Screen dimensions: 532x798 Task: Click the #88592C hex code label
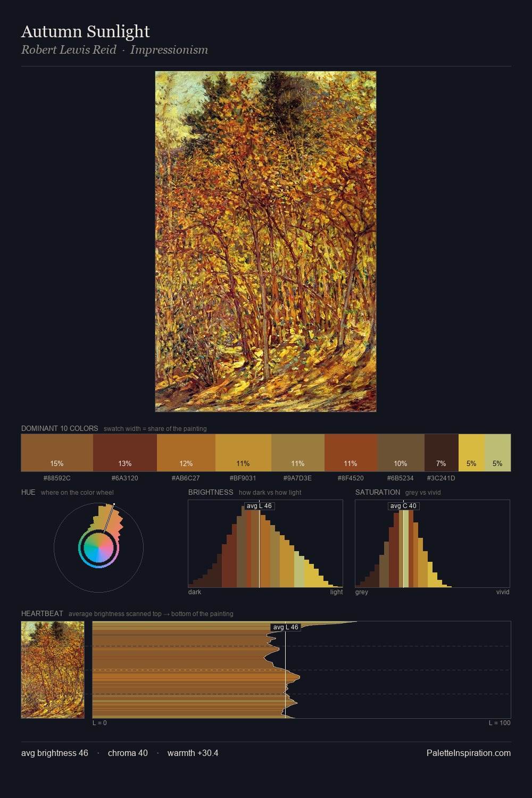57,478
